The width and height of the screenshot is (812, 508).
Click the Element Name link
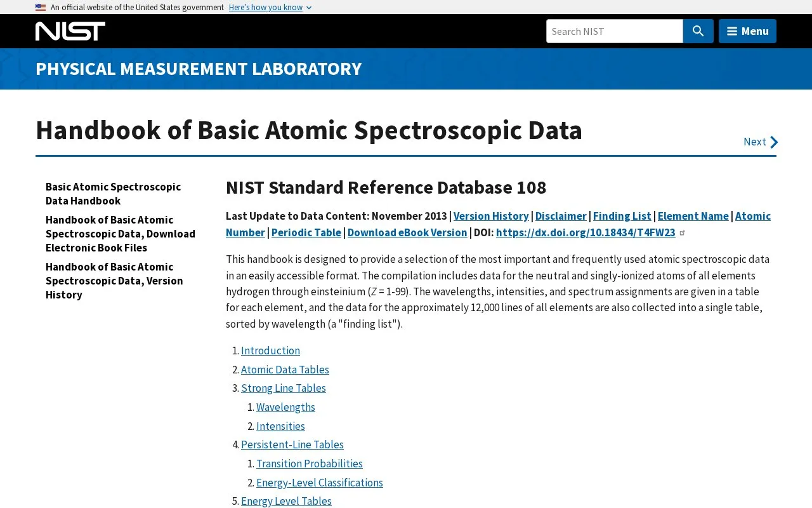pyautogui.click(x=693, y=216)
